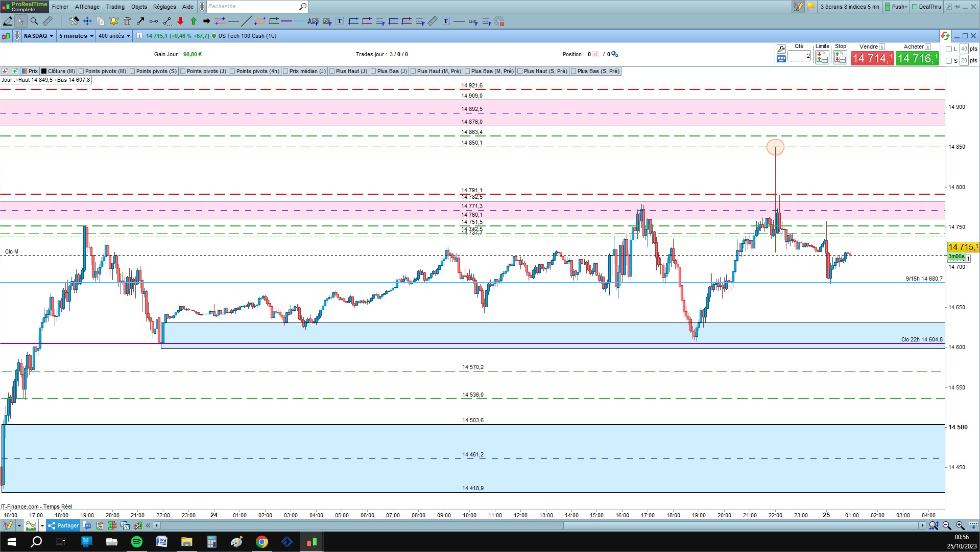
Task: Select the green up arrow tool
Action: tap(194, 21)
